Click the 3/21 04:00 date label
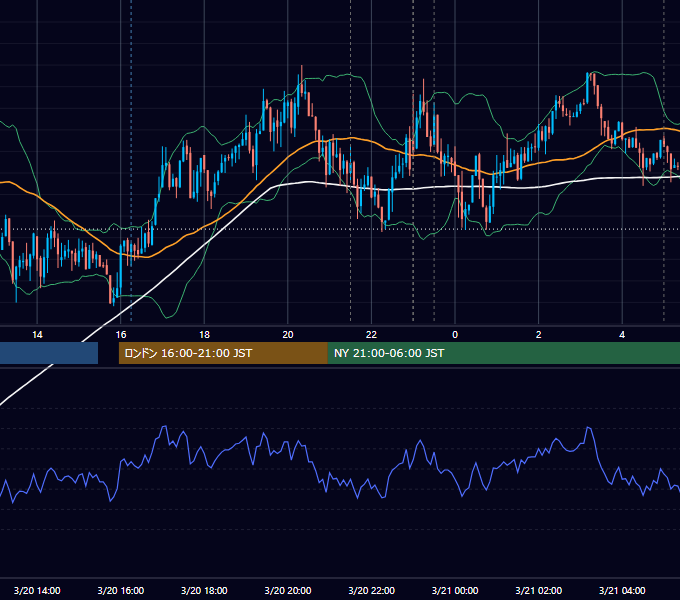680x600 pixels. click(622, 590)
